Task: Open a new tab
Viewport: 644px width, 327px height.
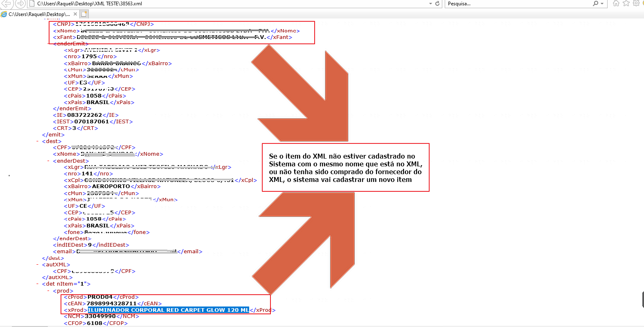Action: click(x=84, y=14)
